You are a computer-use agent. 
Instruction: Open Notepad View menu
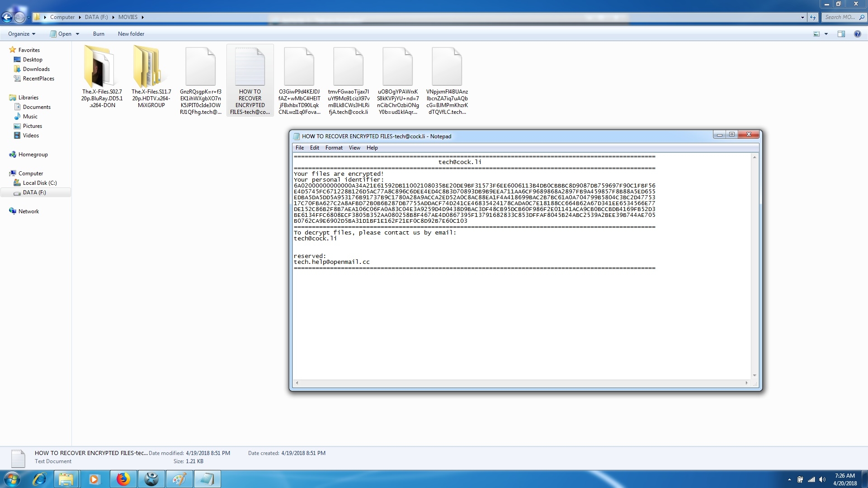click(x=354, y=148)
